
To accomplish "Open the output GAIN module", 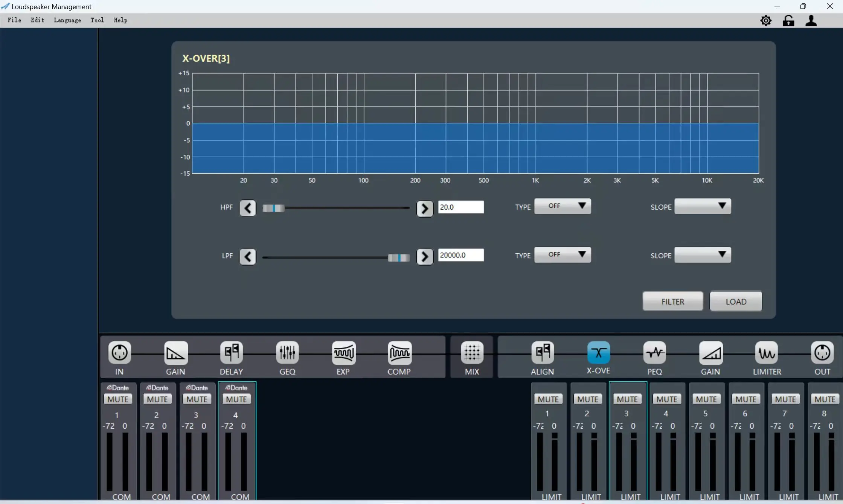I will 711,353.
